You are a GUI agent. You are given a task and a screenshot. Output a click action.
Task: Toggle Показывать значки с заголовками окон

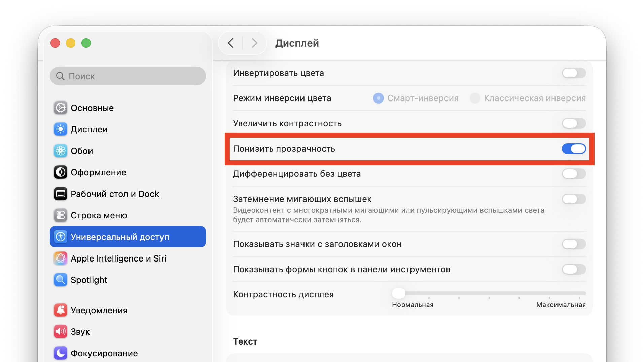[574, 244]
